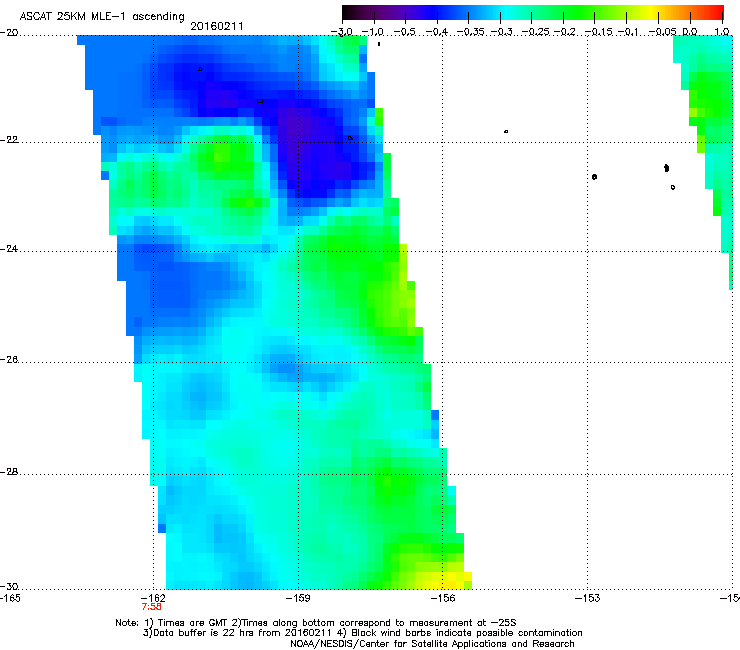Screen dimensions: 740x650
Task: Click the dark purple low-value region near -159, -22
Action: pyautogui.click(x=307, y=142)
